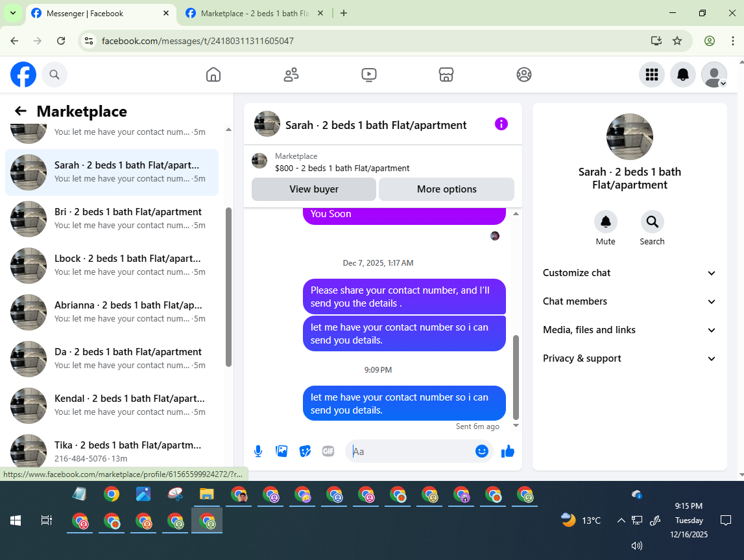This screenshot has height=560, width=744.
Task: Open Da 2 beds 1 bath chat
Action: point(112,359)
